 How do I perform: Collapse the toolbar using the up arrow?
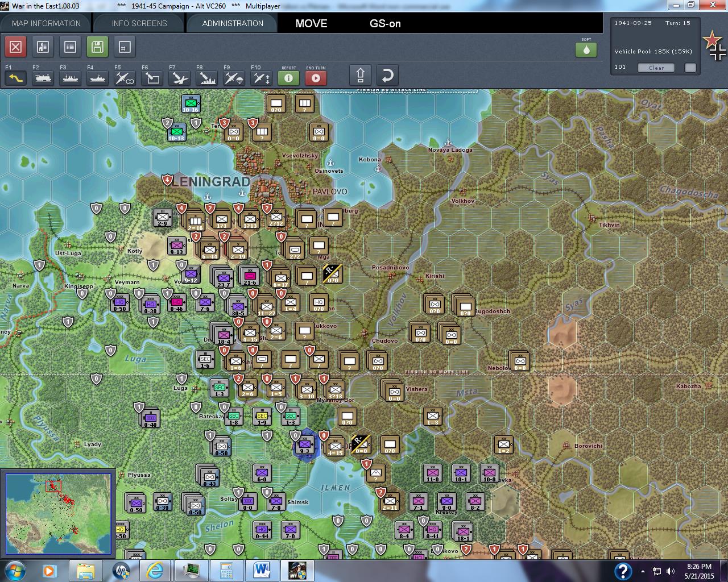361,74
